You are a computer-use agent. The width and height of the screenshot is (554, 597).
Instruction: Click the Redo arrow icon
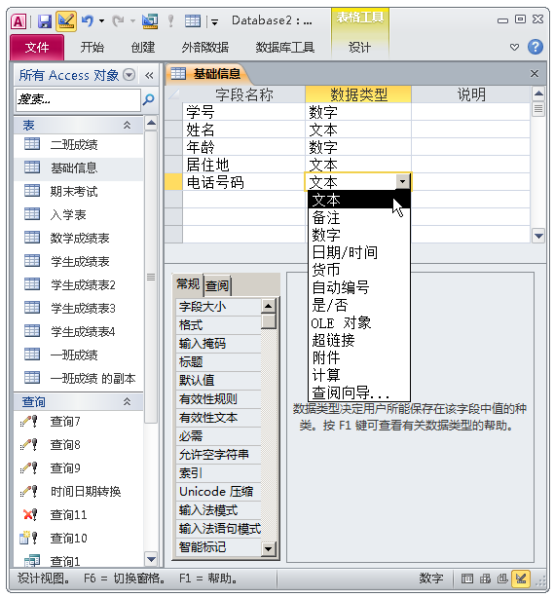(x=118, y=21)
